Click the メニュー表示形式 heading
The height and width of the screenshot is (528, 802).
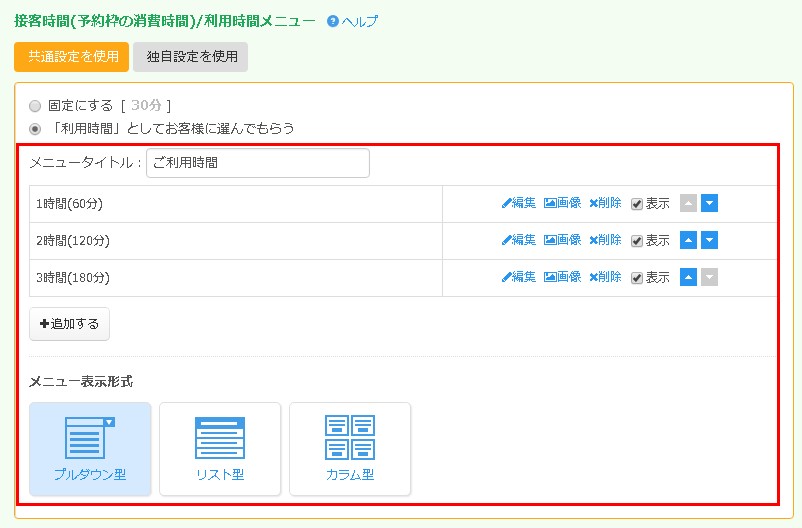(x=81, y=382)
